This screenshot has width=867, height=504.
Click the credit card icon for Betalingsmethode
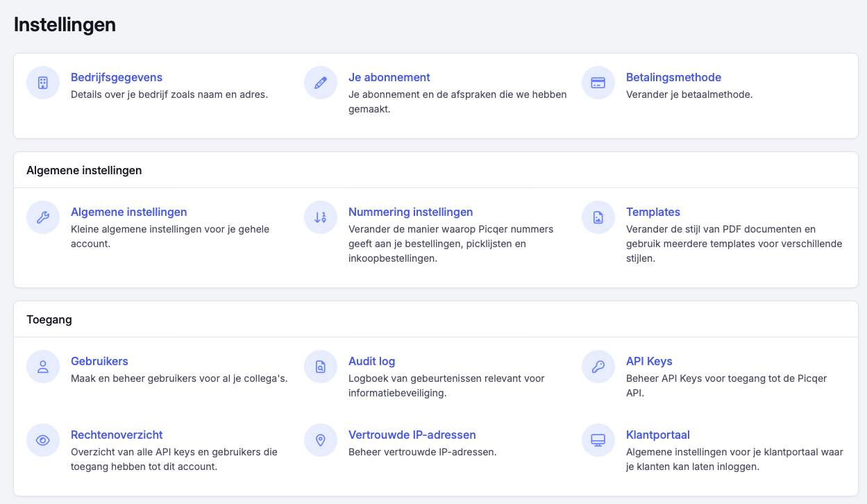pos(598,83)
